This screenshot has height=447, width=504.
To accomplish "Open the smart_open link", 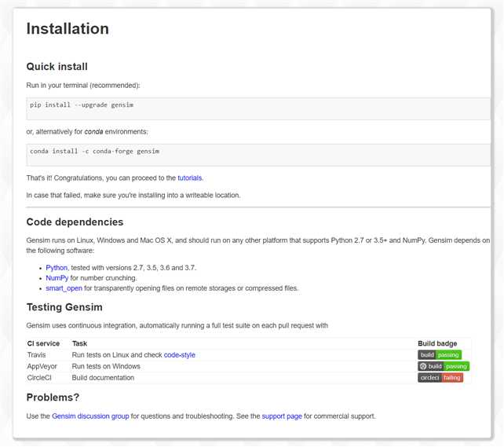I will (64, 288).
